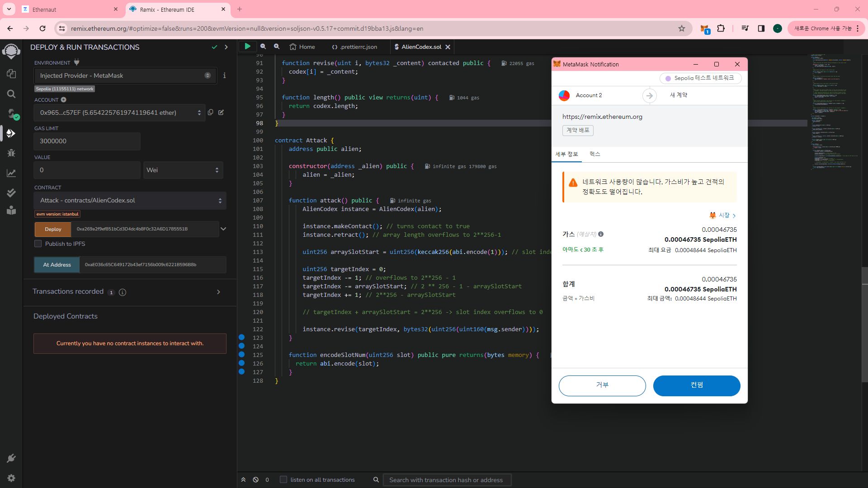Open unit testing double-check icon

point(11,193)
